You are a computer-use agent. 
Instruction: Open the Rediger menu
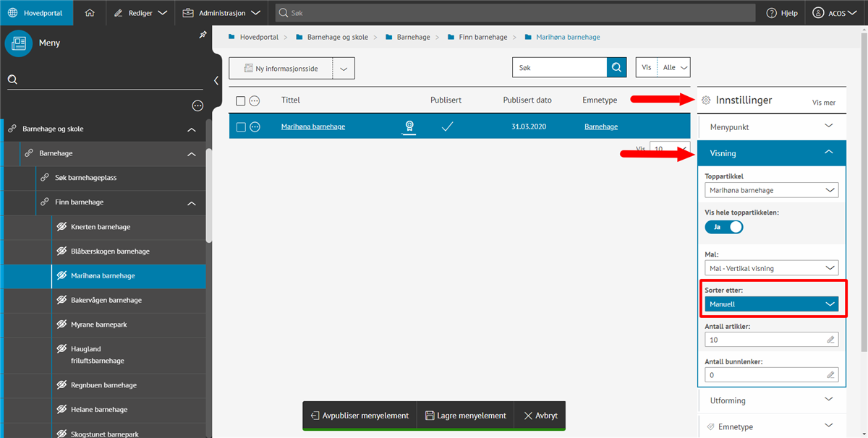point(140,13)
